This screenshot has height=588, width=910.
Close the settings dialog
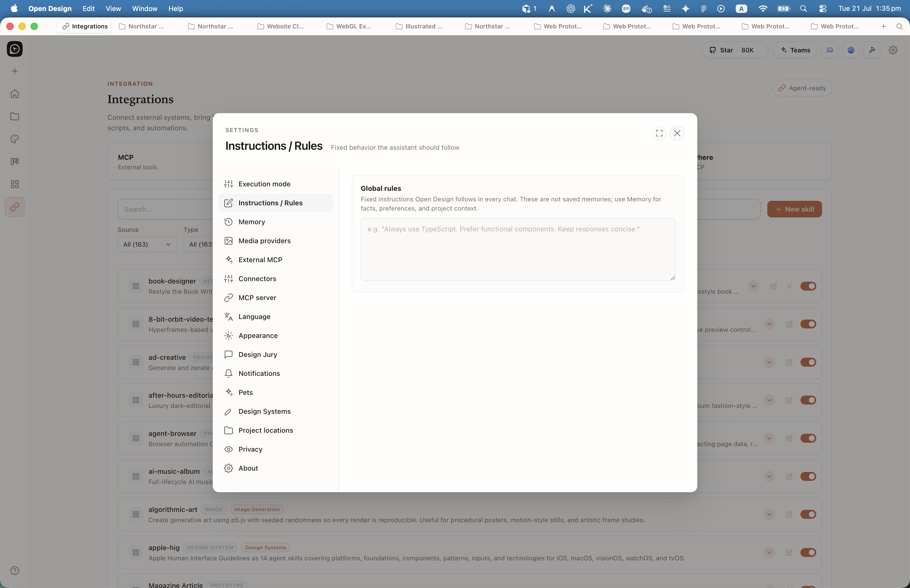tap(677, 133)
